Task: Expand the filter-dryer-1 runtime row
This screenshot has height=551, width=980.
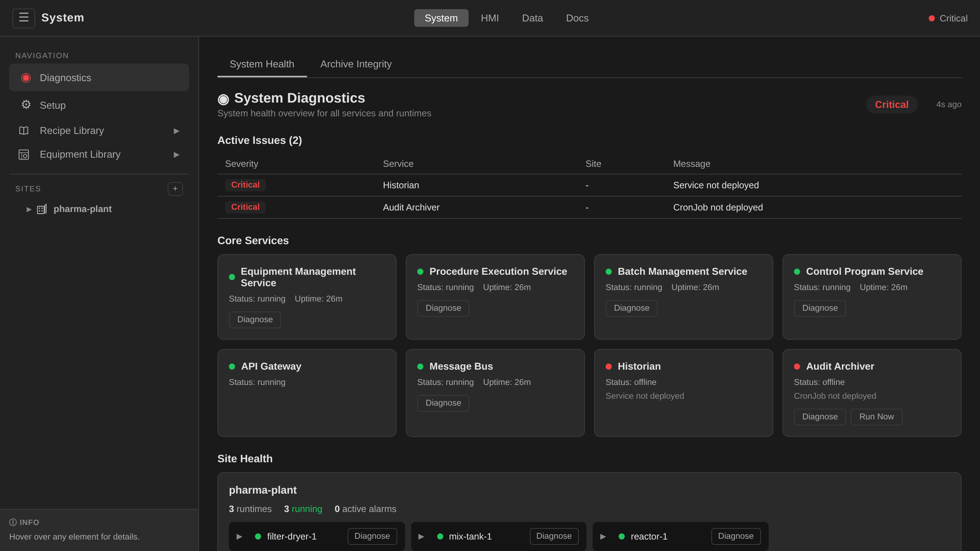Action: coord(239,536)
